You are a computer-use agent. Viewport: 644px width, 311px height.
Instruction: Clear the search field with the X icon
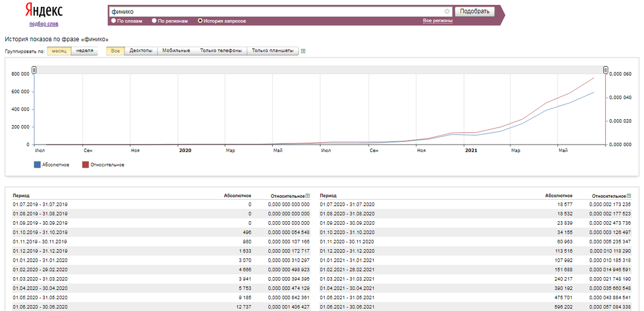[447, 11]
